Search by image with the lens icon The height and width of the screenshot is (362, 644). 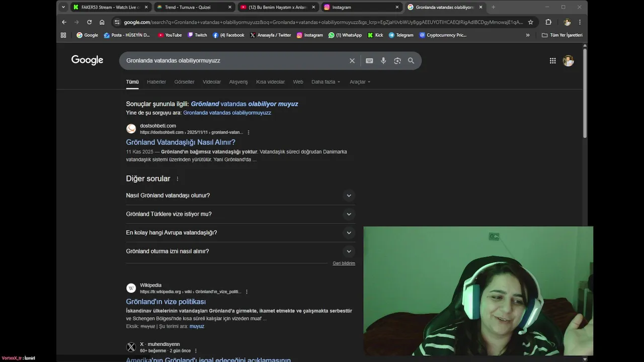(397, 61)
